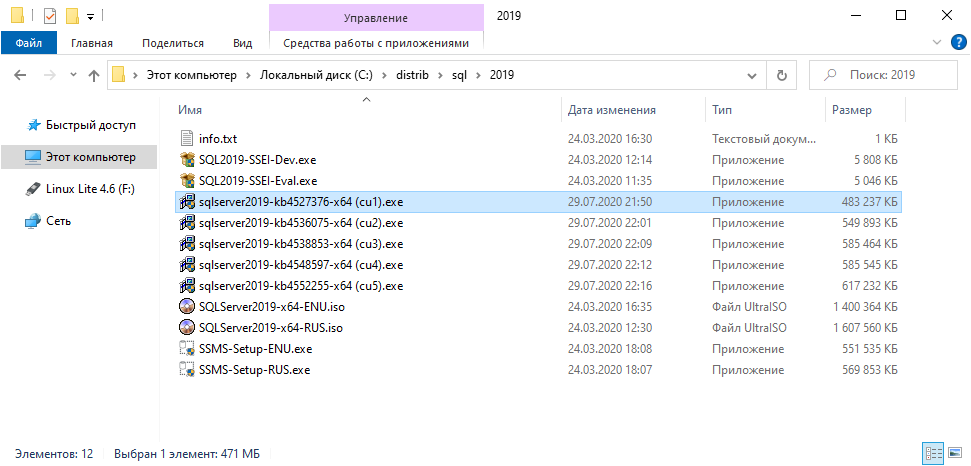This screenshot has height=466, width=971.
Task: Click the SSMS-Setup-ENU.exe icon
Action: click(x=187, y=349)
